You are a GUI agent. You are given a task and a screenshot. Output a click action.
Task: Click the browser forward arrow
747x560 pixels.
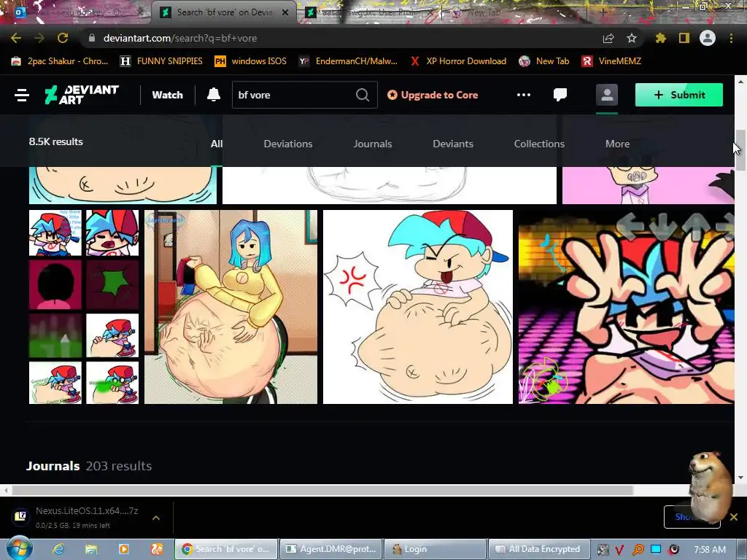(x=39, y=38)
